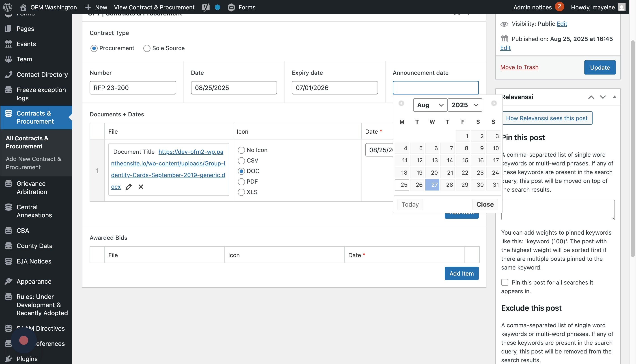636x364 pixels.
Task: Remove document file with X icon
Action: tap(141, 187)
